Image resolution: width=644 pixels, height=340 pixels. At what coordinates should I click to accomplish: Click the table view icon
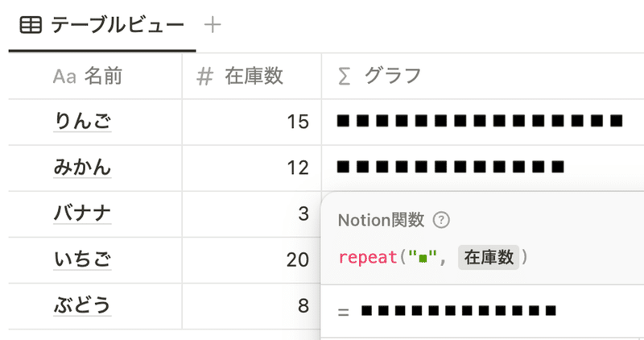pyautogui.click(x=31, y=26)
